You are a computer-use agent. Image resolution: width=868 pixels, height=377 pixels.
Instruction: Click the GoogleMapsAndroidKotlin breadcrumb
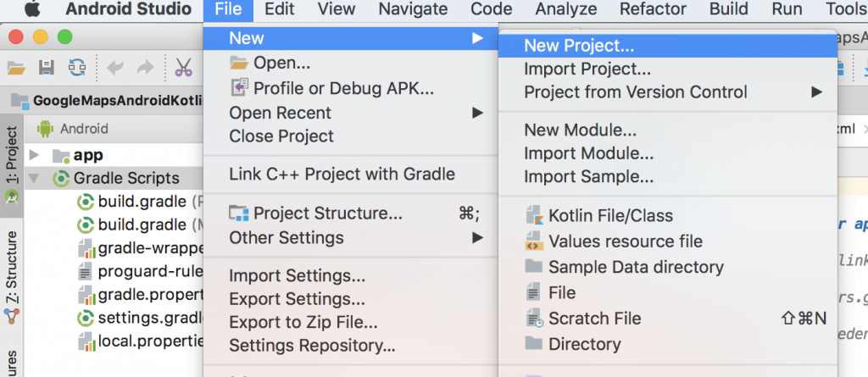108,100
